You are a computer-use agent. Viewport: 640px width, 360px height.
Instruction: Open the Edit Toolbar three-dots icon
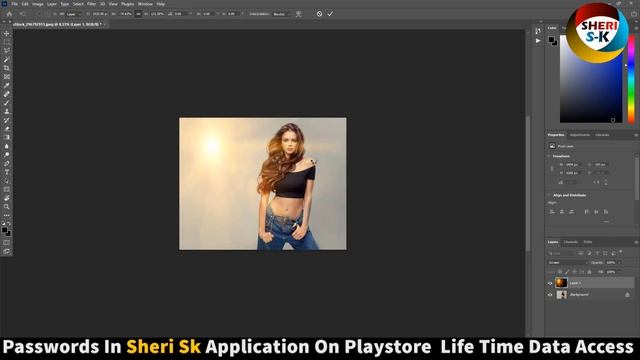pos(7,215)
